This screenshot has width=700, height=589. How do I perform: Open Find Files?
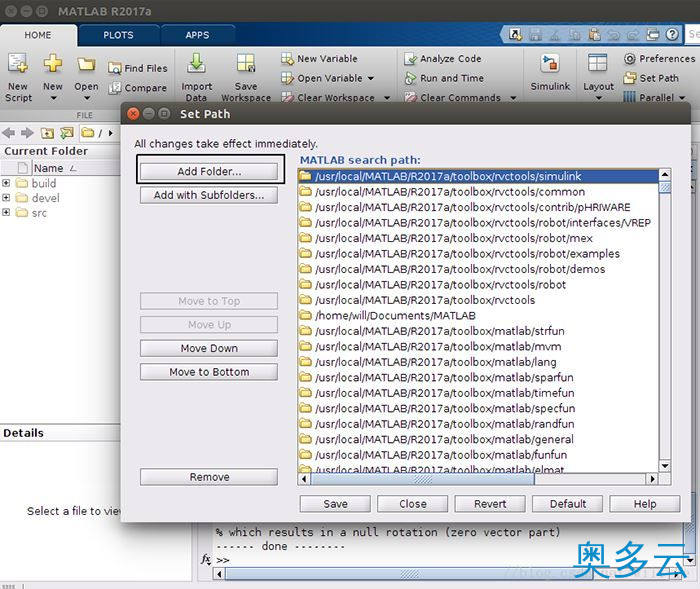(138, 68)
